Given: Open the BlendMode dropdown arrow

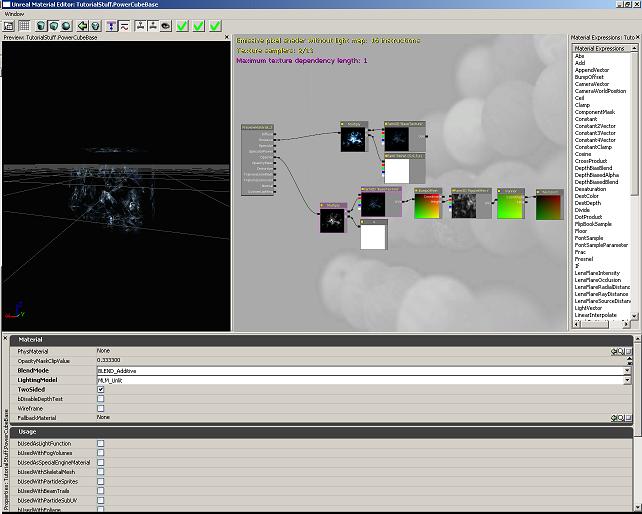Looking at the screenshot, I should point(627,371).
